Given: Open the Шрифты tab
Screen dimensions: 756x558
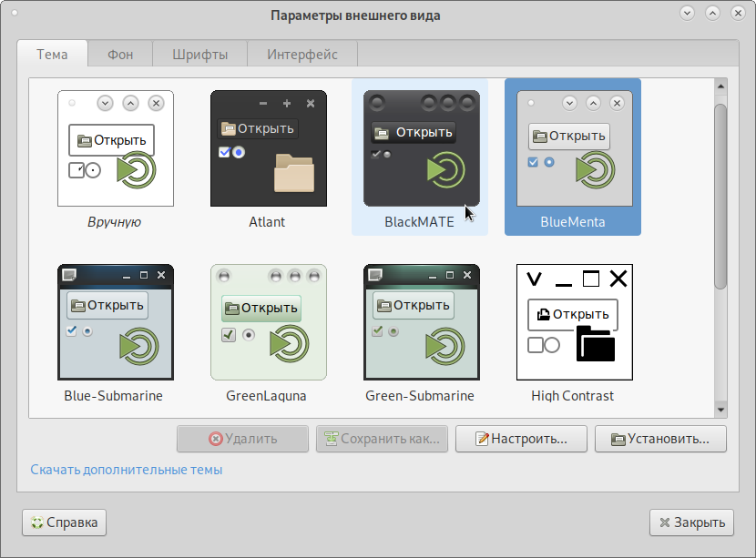Looking at the screenshot, I should 199,55.
